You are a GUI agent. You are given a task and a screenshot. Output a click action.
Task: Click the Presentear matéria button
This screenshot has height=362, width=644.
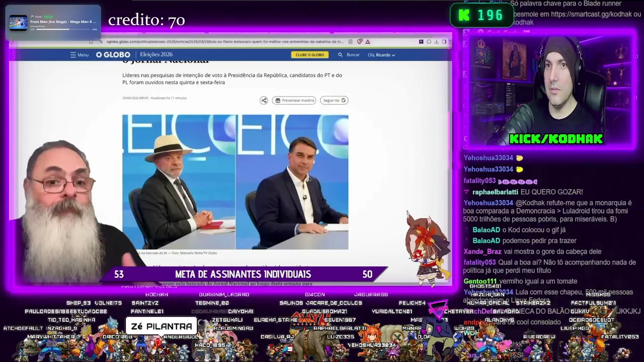point(294,101)
